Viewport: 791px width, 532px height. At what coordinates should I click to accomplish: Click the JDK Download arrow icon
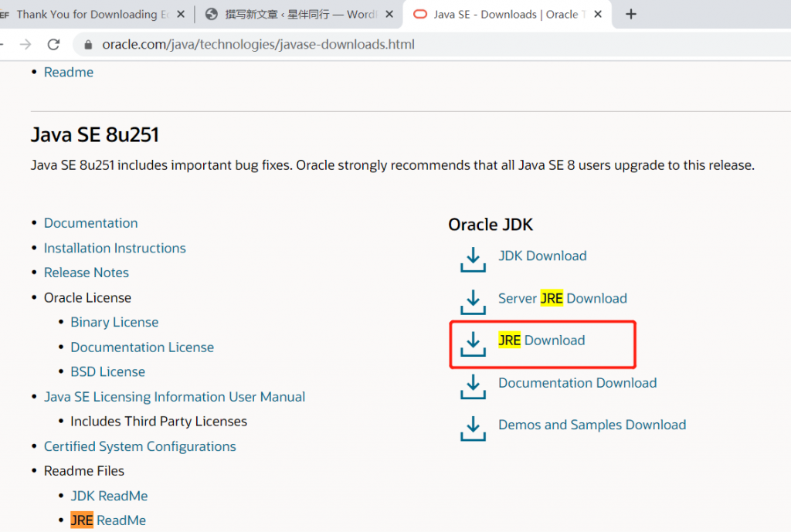(473, 259)
